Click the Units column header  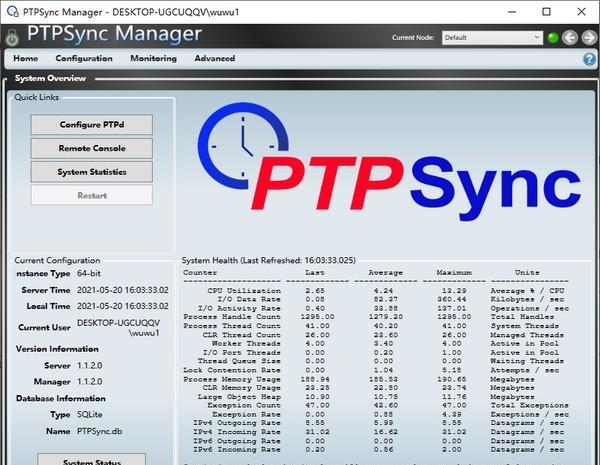527,273
